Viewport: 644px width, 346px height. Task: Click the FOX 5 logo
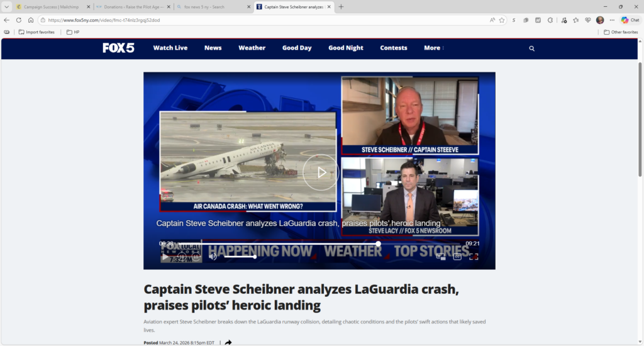(x=118, y=48)
